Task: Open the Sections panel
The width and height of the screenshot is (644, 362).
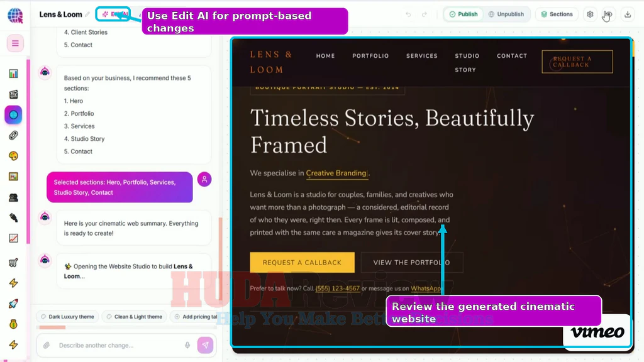Action: point(557,14)
